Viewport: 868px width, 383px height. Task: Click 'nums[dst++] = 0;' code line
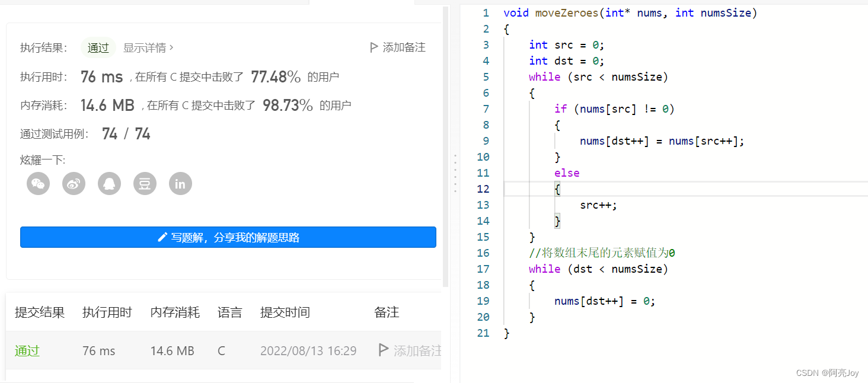tap(605, 301)
